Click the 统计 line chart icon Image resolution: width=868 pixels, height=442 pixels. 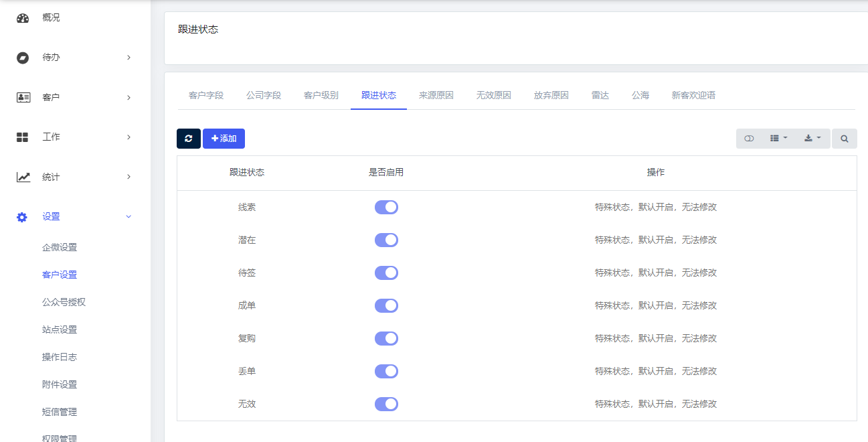point(23,177)
